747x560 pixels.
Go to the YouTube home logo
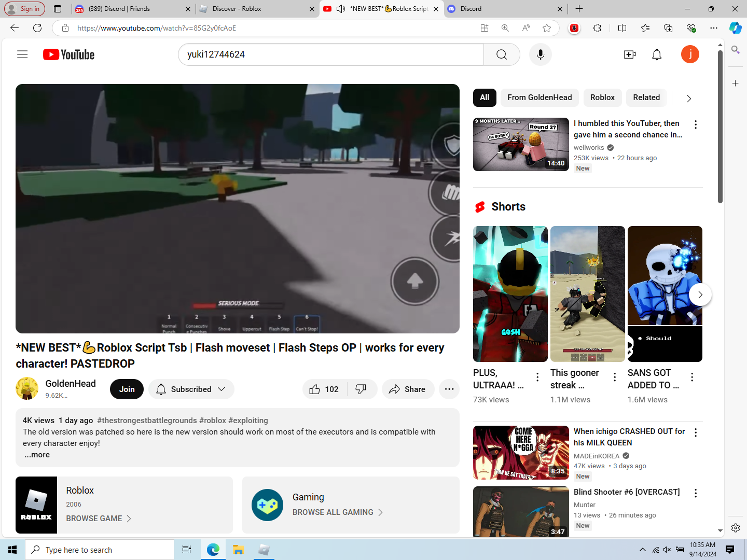coord(68,54)
